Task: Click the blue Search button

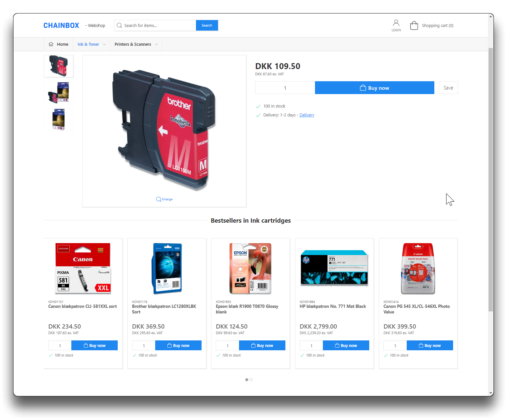Action: (x=207, y=25)
